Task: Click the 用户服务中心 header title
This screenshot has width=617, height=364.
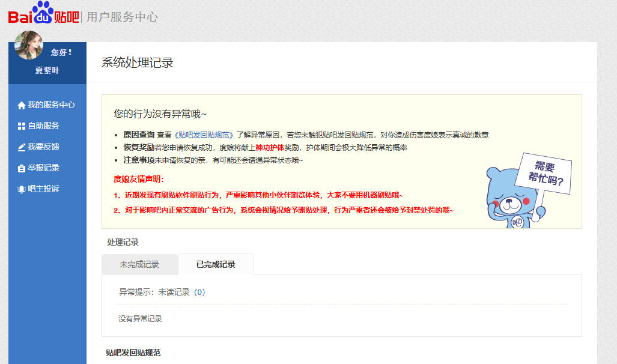Action: [x=122, y=17]
